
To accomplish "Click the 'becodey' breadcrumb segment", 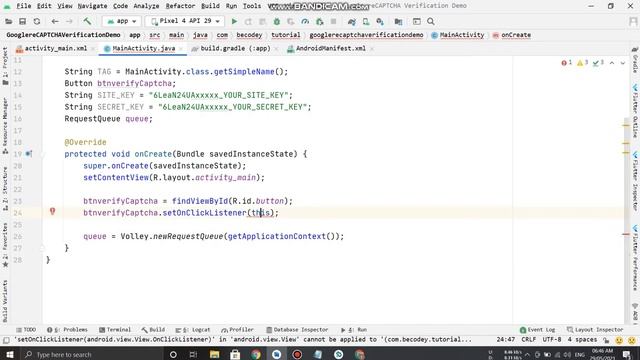I will point(249,35).
